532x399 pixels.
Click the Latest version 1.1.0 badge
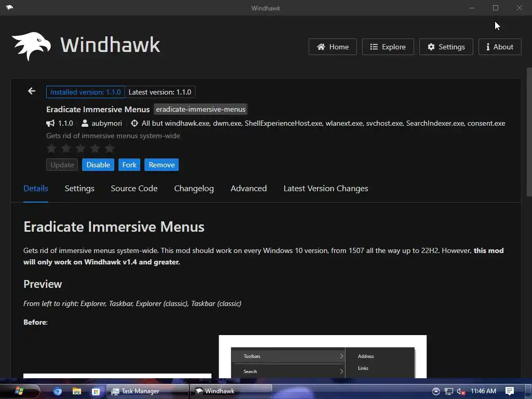point(160,92)
